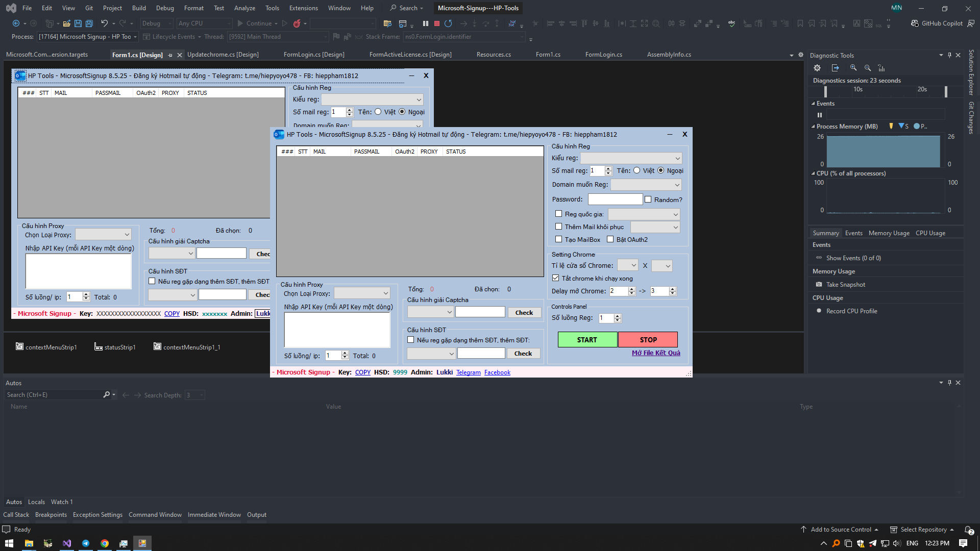Image resolution: width=980 pixels, height=551 pixels.
Task: Check Nếu reg gặp dạng thêm SĐT in running app
Action: coord(410,340)
